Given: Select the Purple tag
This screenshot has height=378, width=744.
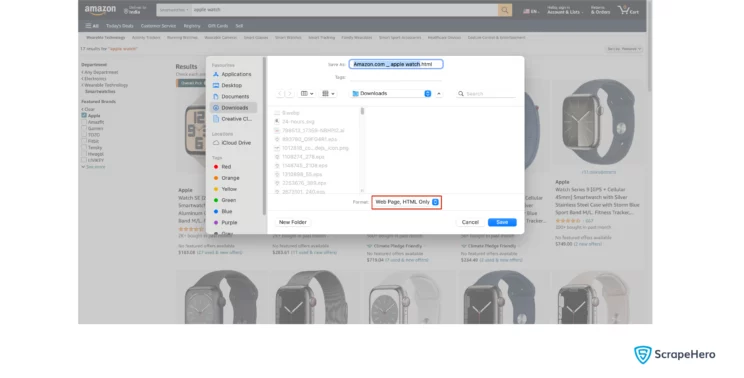Looking at the screenshot, I should [225, 223].
